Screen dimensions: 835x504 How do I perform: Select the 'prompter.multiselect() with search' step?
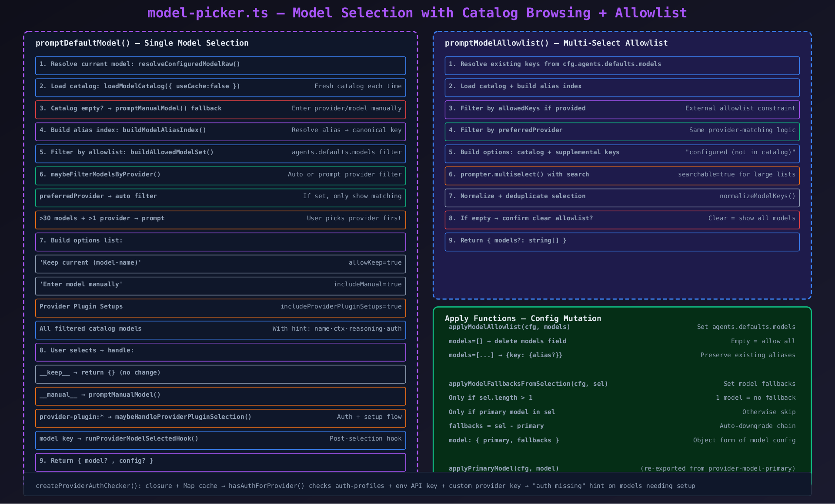click(x=622, y=176)
